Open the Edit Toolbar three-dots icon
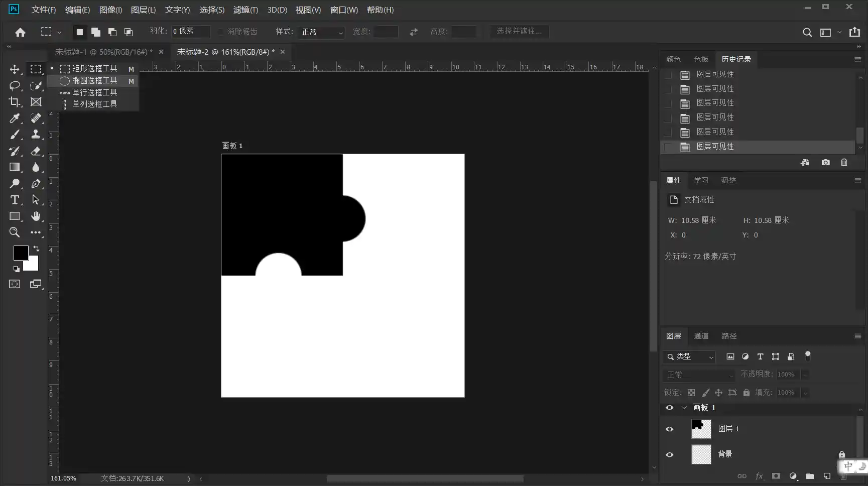868x486 pixels. (36, 232)
